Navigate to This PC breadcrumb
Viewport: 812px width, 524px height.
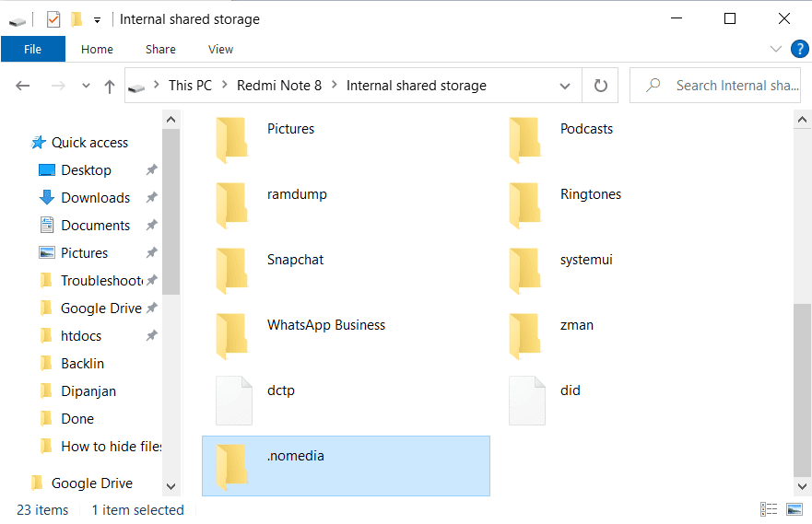tap(190, 86)
